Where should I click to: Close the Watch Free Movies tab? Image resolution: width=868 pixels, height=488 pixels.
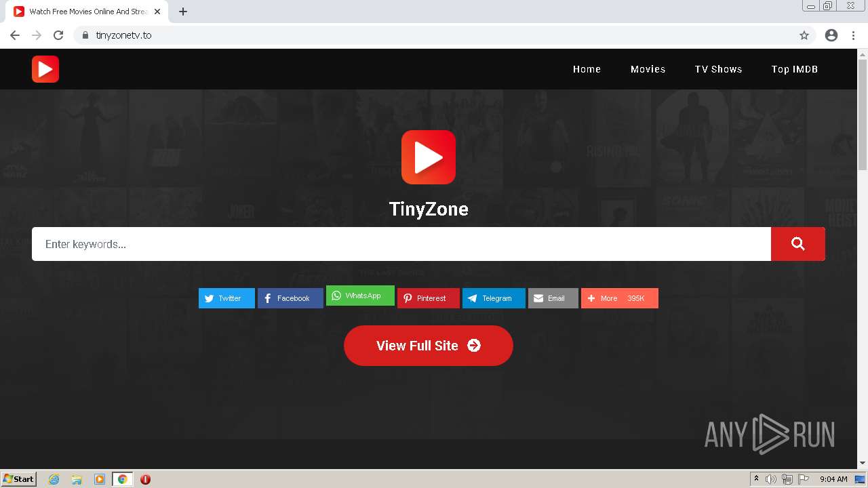[x=158, y=12]
